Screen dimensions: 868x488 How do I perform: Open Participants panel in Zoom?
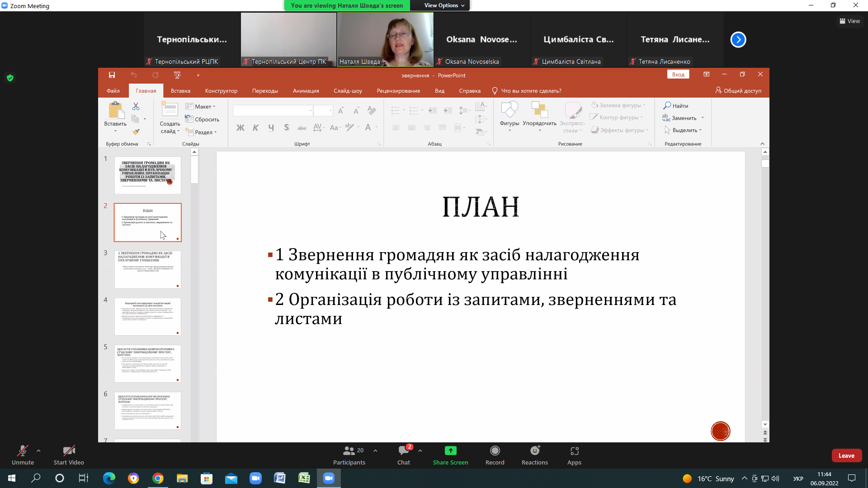click(x=349, y=455)
